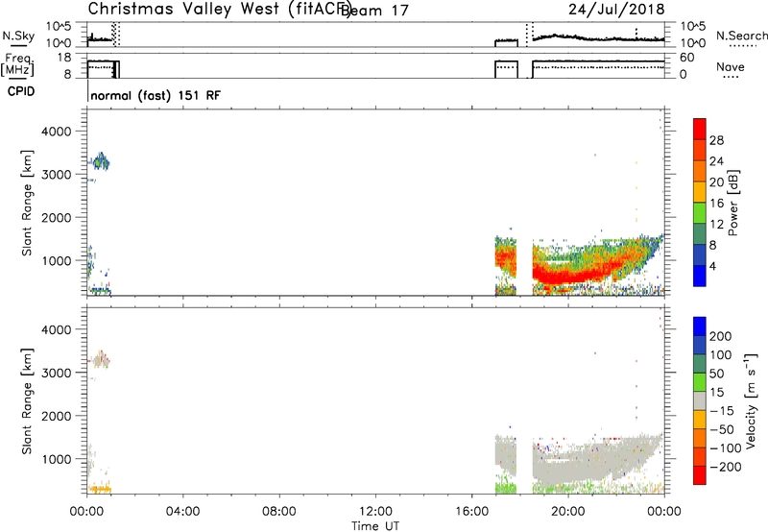Select the 4000 km tick on power panel
Screen dimensions: 768x532
click(57, 132)
